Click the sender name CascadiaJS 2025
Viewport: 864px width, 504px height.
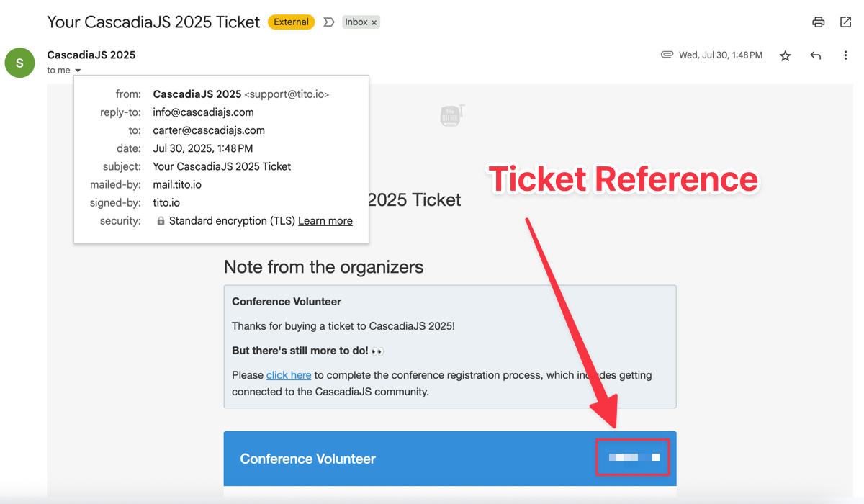click(x=91, y=55)
